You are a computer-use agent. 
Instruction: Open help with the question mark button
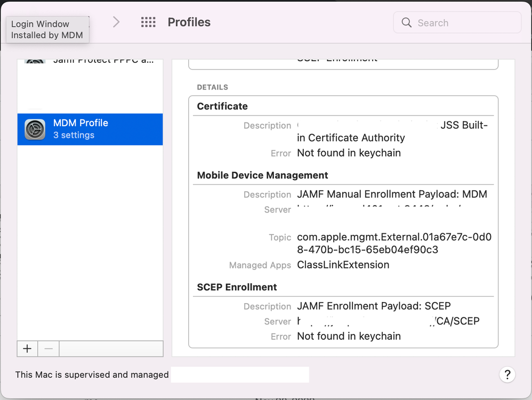point(507,374)
